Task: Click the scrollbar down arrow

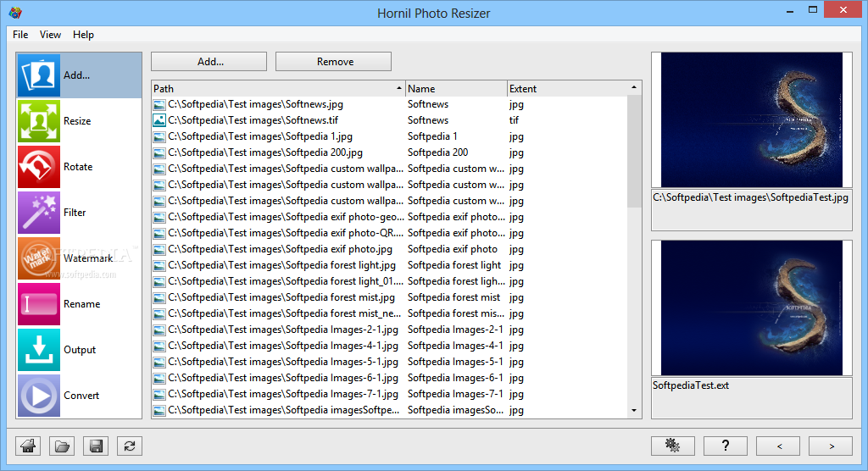Action: (x=634, y=410)
